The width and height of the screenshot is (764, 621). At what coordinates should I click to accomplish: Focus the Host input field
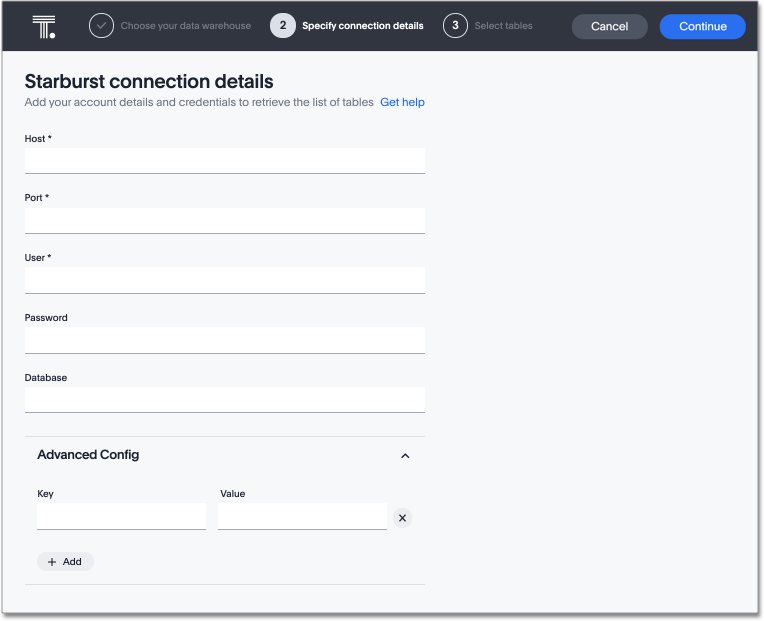point(224,160)
